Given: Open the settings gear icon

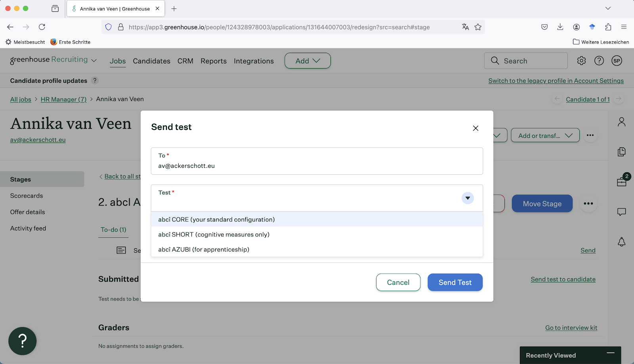Looking at the screenshot, I should [581, 61].
